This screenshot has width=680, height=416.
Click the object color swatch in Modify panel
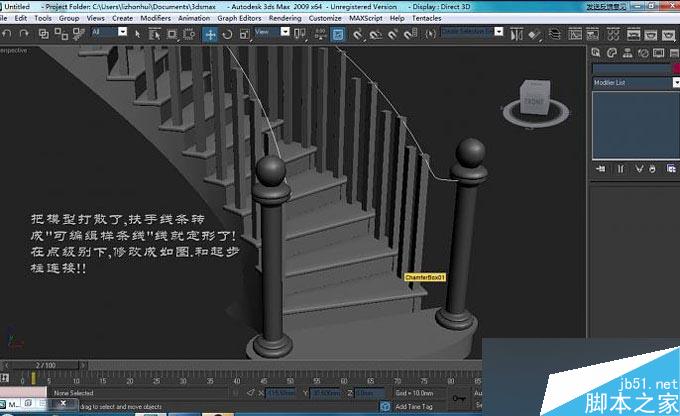pyautogui.click(x=676, y=68)
